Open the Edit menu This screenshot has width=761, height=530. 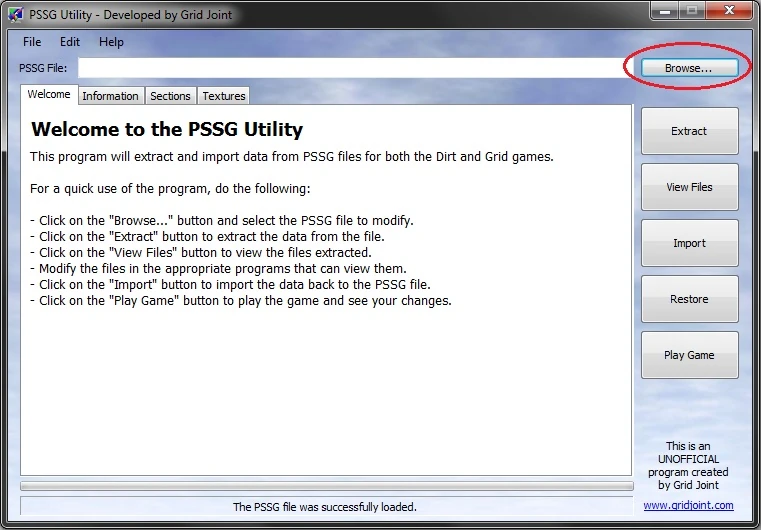(x=70, y=42)
